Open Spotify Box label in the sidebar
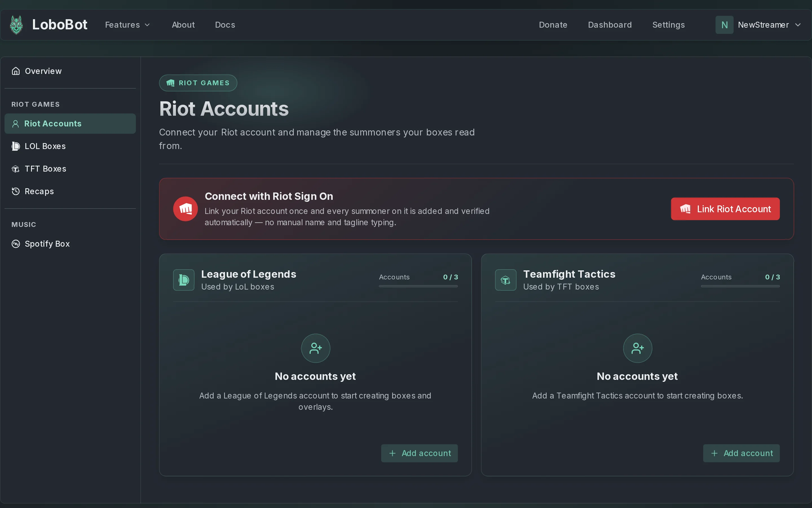This screenshot has height=508, width=812. [x=47, y=244]
